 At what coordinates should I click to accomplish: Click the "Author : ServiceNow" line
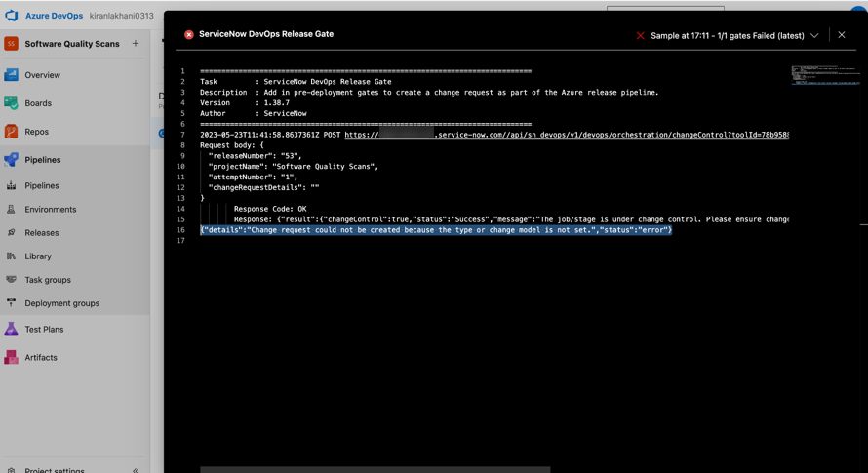point(253,113)
